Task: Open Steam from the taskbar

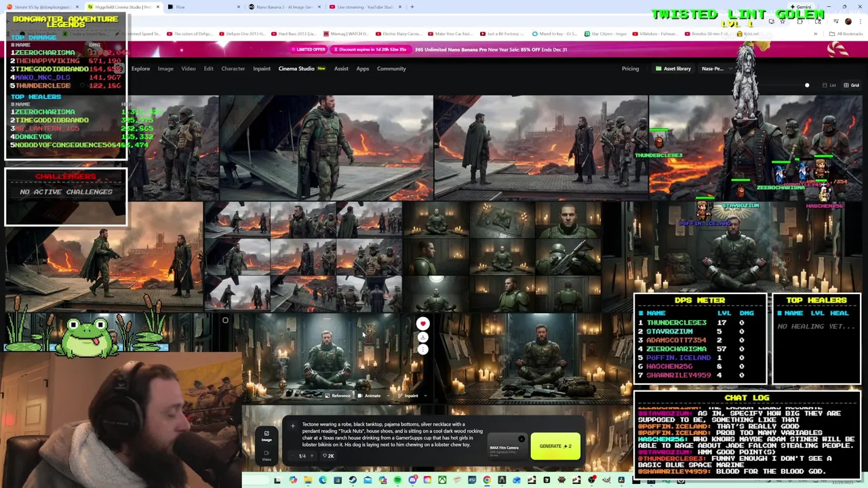Action: [353, 481]
